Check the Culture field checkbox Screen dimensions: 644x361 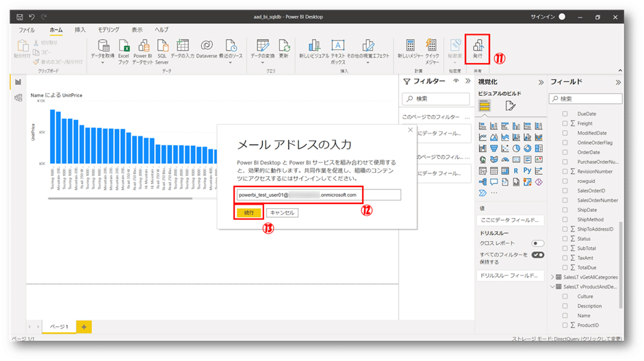[x=565, y=296]
